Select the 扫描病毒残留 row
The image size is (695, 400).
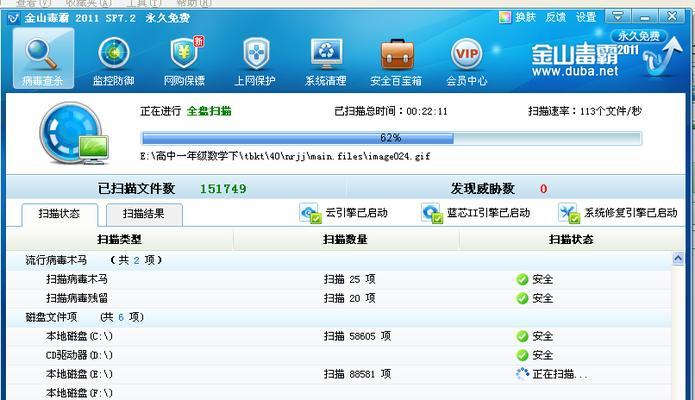click(339, 298)
